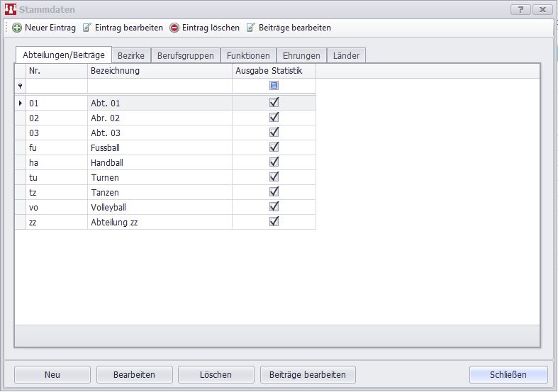This screenshot has height=392, width=558.
Task: Click the Beiträge bearbeiten toolbar icon
Action: [251, 28]
